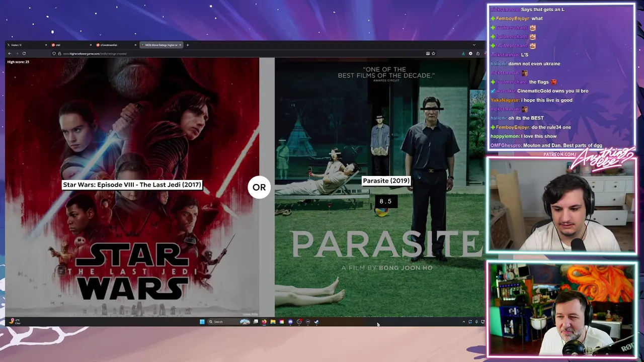Click the taskbar Search box
This screenshot has width=644, height=362.
229,322
